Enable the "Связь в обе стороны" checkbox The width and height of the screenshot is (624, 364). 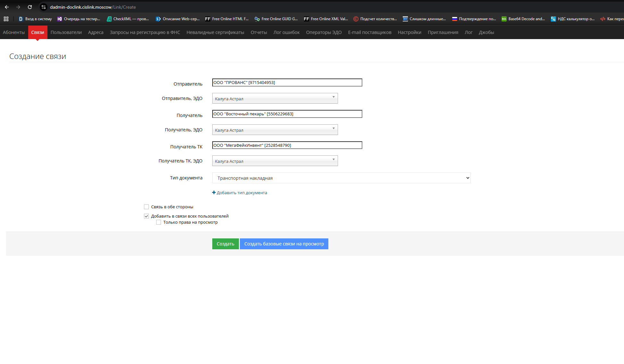(147, 207)
